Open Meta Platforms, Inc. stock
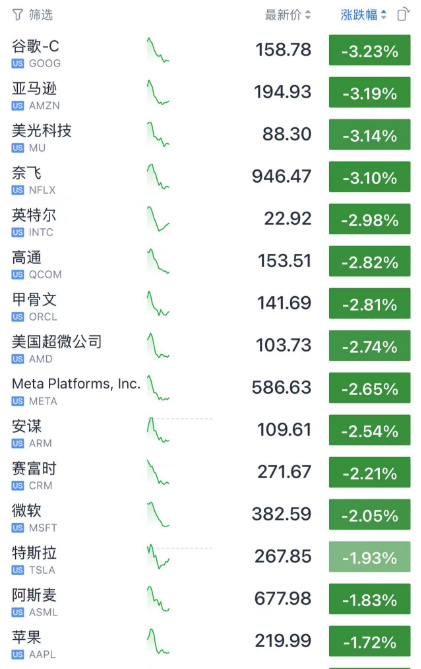Screen dimensions: 421x669 click(x=76, y=384)
